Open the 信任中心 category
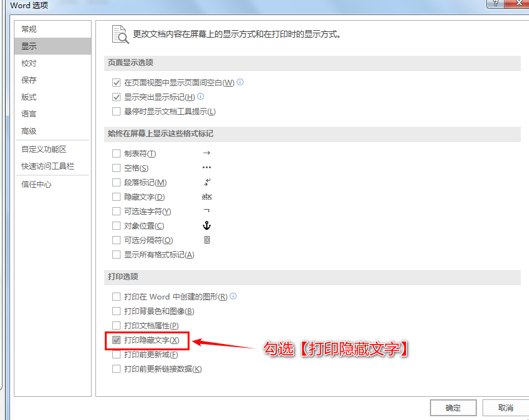Image resolution: width=529 pixels, height=420 pixels. tap(53, 185)
